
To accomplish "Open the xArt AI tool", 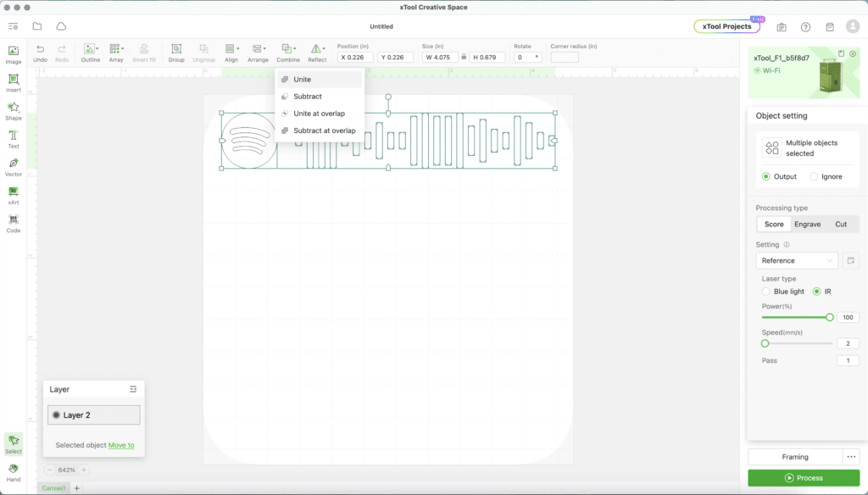I will point(14,195).
